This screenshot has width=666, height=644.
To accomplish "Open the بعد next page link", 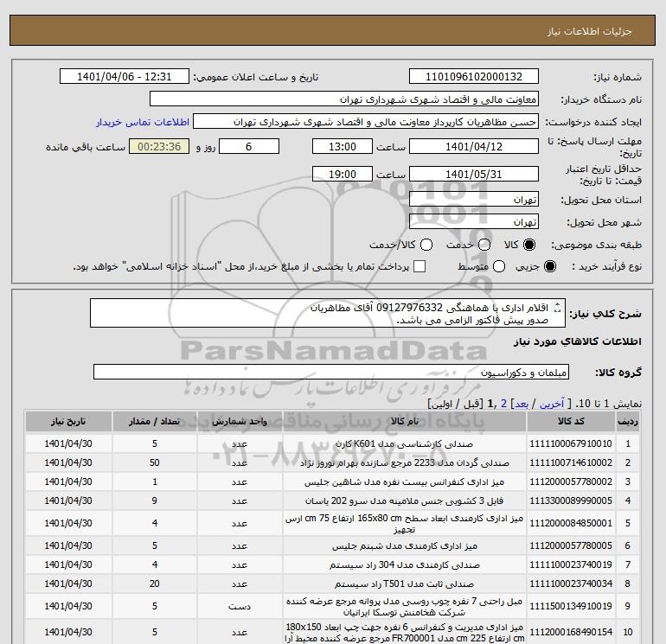I will (522, 404).
